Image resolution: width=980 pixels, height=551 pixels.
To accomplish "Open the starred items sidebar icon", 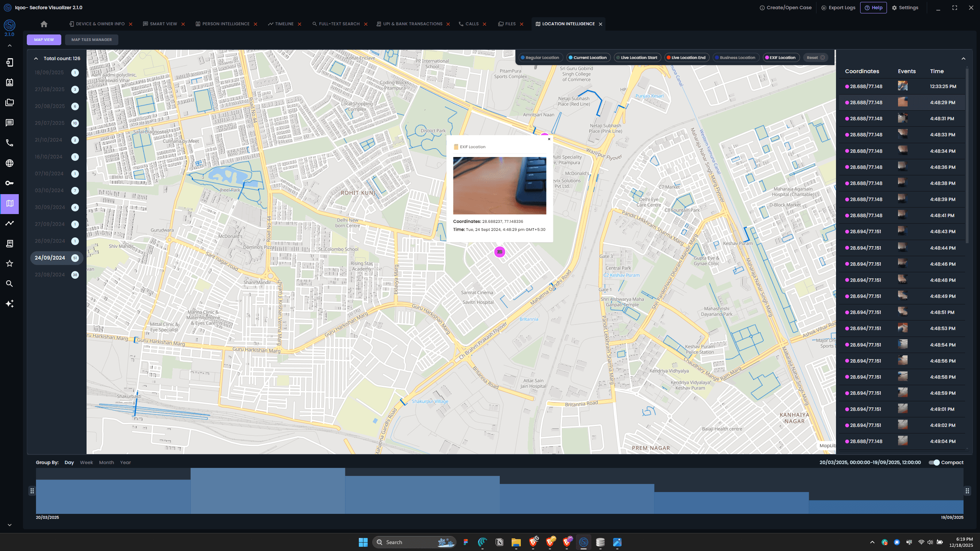I will click(x=10, y=263).
